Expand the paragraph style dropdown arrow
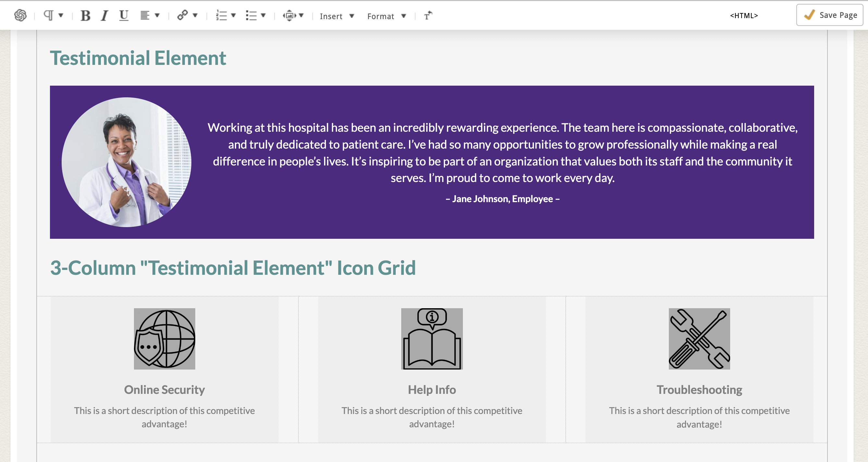The height and width of the screenshot is (462, 868). [x=61, y=16]
